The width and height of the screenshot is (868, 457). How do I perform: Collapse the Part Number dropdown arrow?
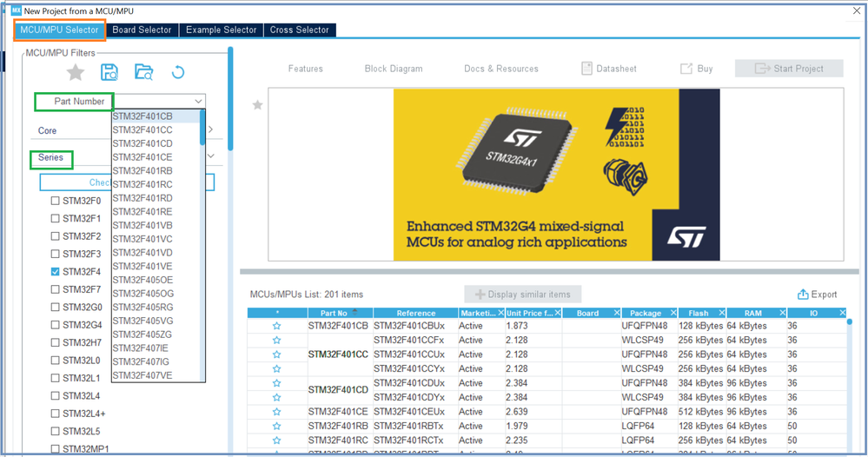click(x=198, y=102)
